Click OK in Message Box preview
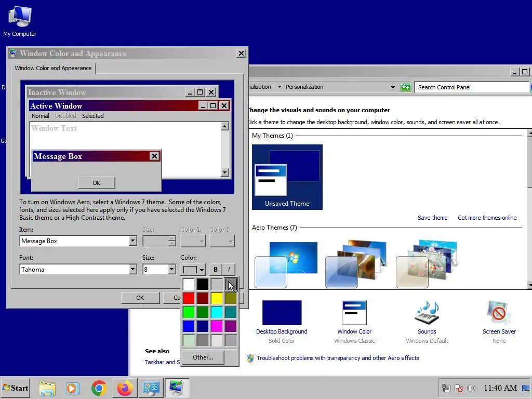Screen dimensions: 532x399 pyautogui.click(x=96, y=183)
